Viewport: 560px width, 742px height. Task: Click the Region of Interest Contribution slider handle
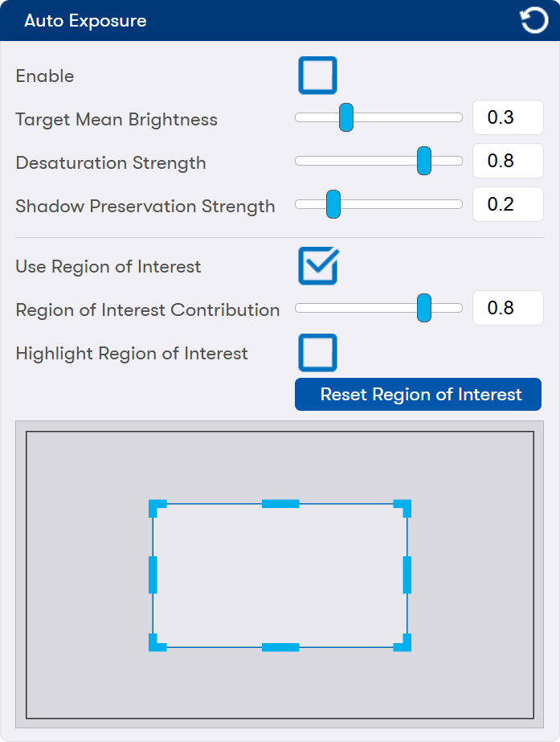(x=424, y=308)
